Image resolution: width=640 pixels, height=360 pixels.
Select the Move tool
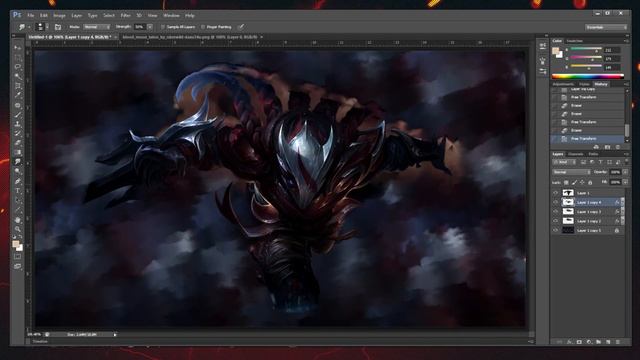tap(18, 48)
